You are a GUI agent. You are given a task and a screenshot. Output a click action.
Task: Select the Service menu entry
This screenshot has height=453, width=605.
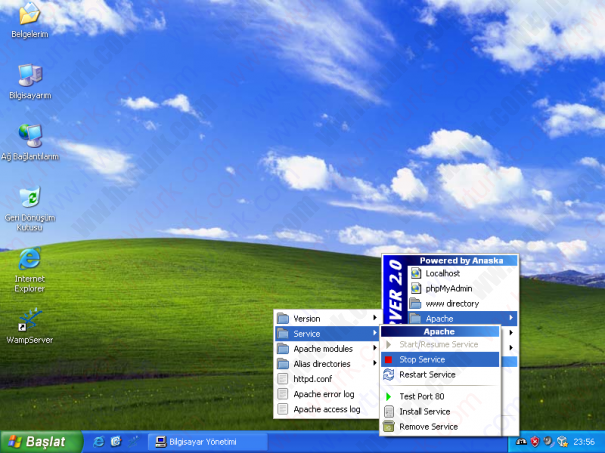(327, 333)
